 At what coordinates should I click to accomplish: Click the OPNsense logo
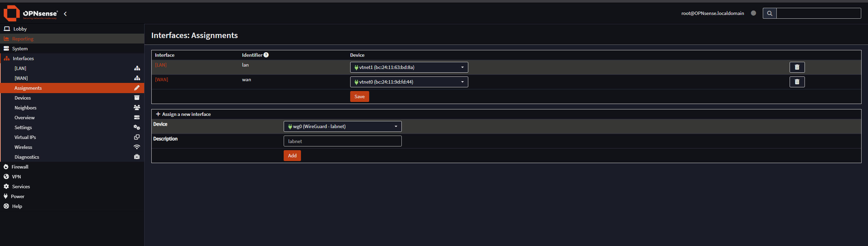point(31,14)
